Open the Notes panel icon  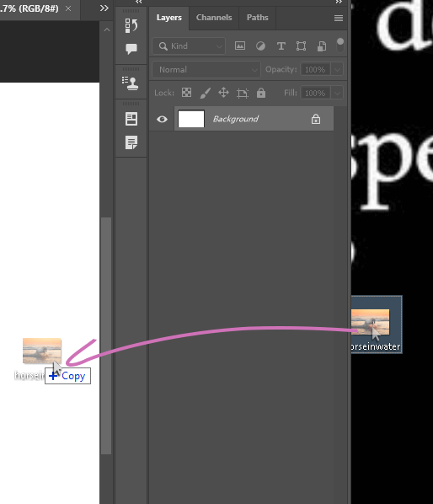pos(131,142)
